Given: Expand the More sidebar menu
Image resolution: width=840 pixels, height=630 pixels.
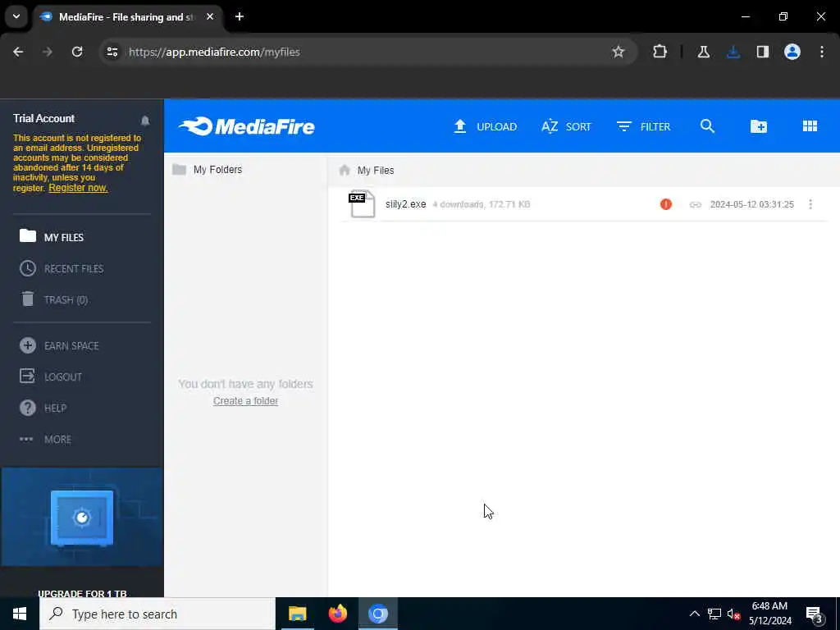Looking at the screenshot, I should [x=46, y=440].
